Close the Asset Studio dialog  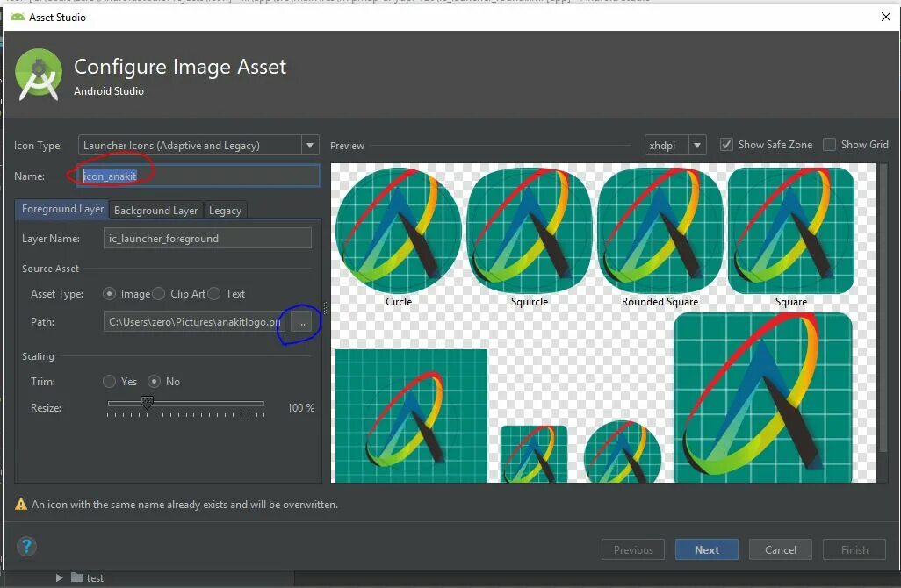pos(885,17)
